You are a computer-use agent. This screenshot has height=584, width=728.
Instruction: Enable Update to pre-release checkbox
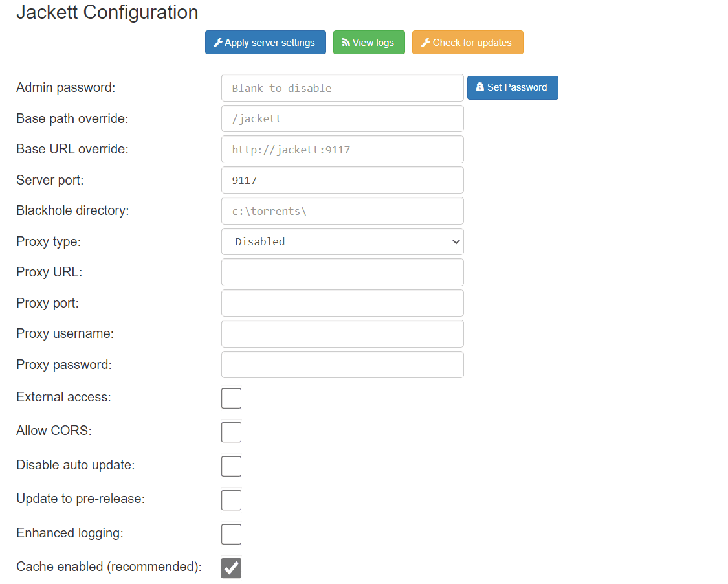[231, 500]
